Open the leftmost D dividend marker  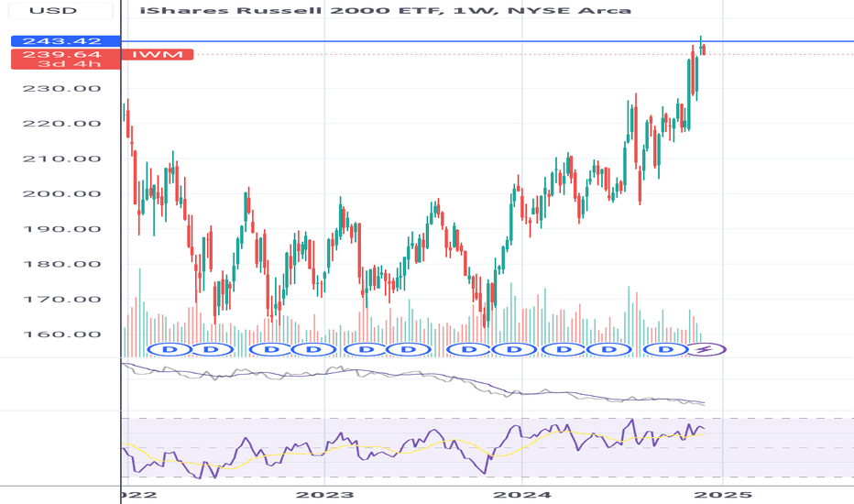coord(170,349)
